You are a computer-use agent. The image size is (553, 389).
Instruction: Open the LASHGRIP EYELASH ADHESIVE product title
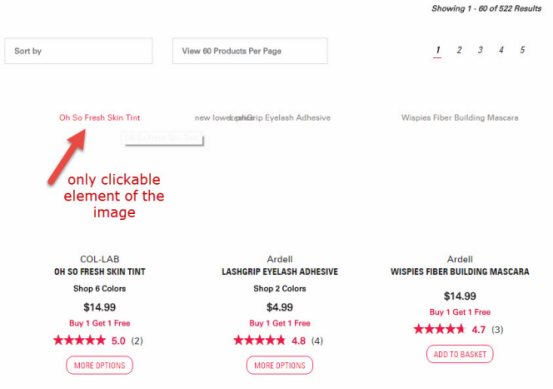click(x=280, y=272)
